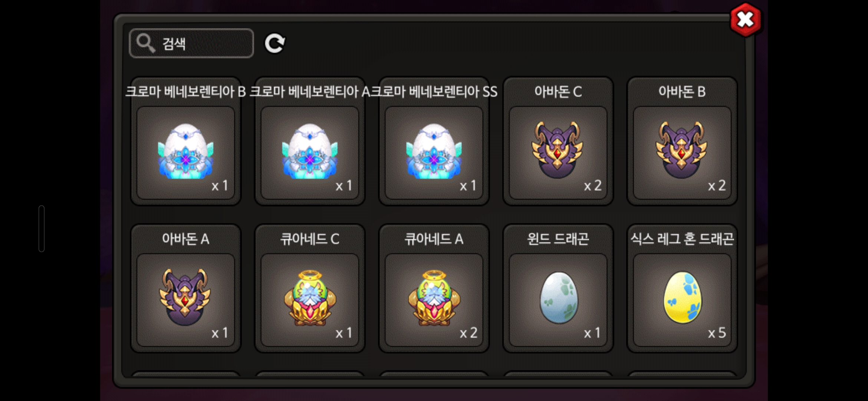Choose the 아바돈 B egg
The image size is (868, 401).
(x=682, y=153)
